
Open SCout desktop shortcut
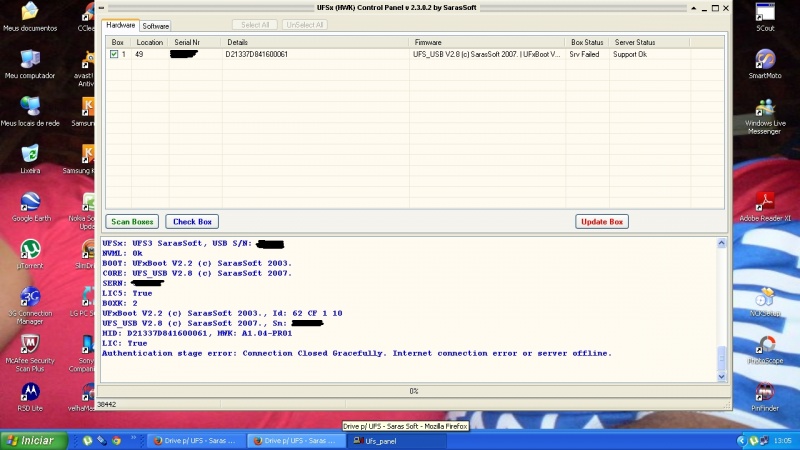(x=765, y=17)
